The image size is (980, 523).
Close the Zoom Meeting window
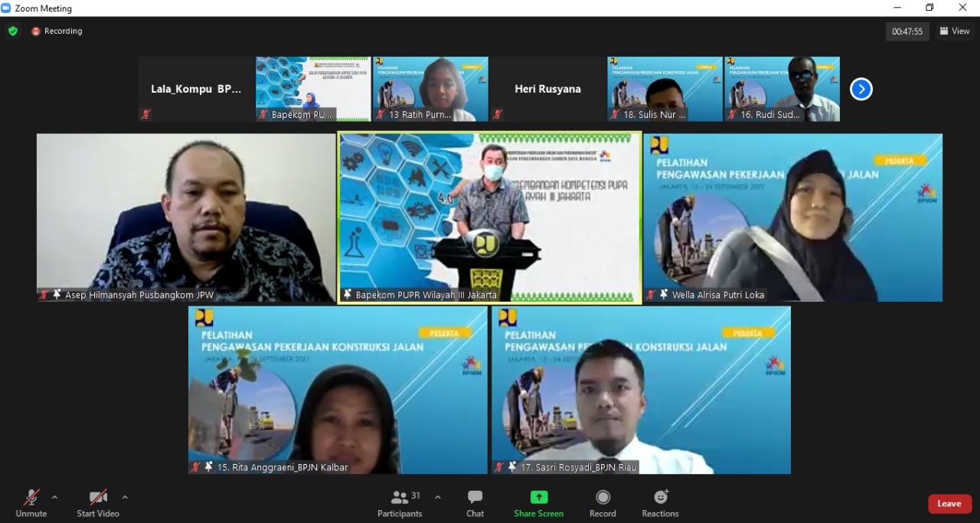[963, 8]
